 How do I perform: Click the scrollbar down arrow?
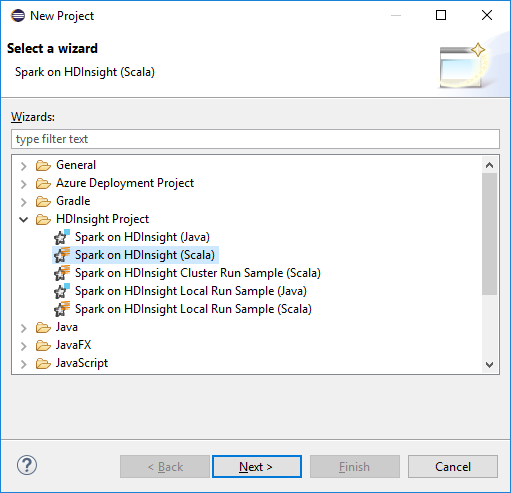click(x=489, y=364)
